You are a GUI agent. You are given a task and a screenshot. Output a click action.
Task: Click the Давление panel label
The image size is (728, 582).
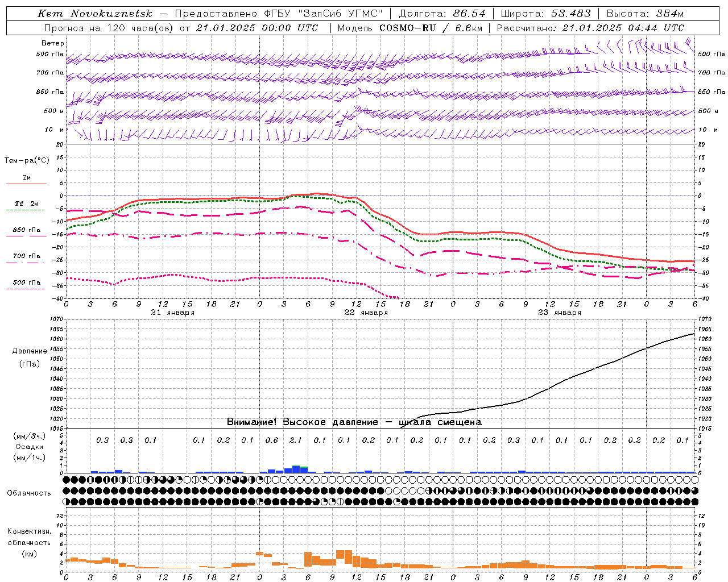pyautogui.click(x=30, y=351)
